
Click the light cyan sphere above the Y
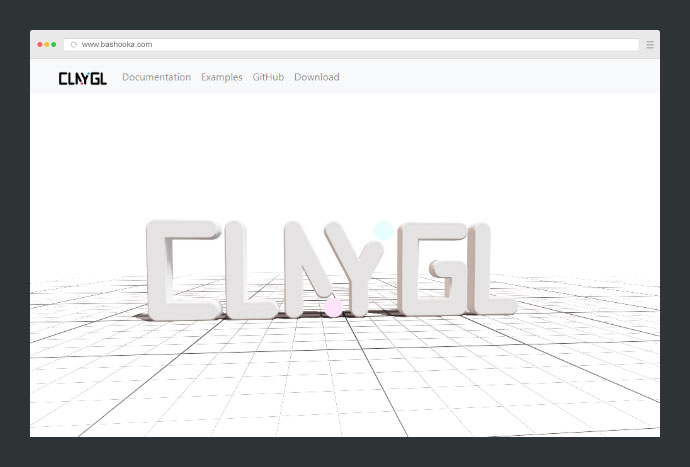click(x=383, y=230)
